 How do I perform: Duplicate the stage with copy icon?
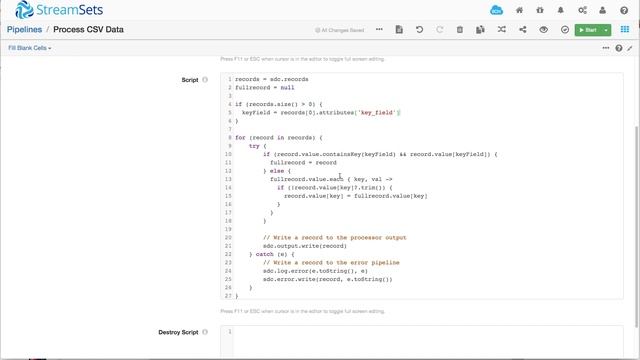click(480, 29)
